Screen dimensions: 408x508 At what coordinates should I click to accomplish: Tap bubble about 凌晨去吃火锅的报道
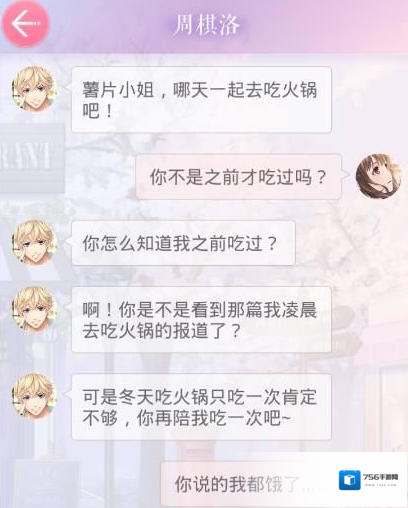coord(201,319)
